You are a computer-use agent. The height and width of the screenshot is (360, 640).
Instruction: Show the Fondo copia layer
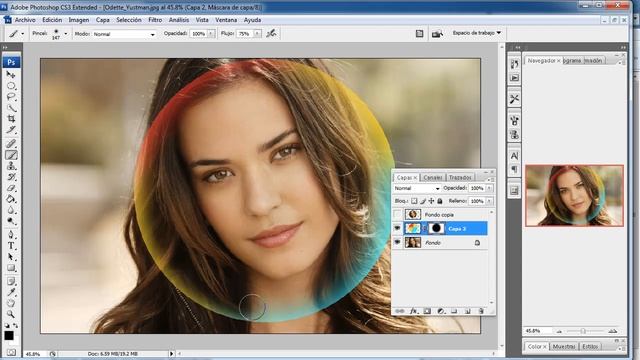pos(397,214)
